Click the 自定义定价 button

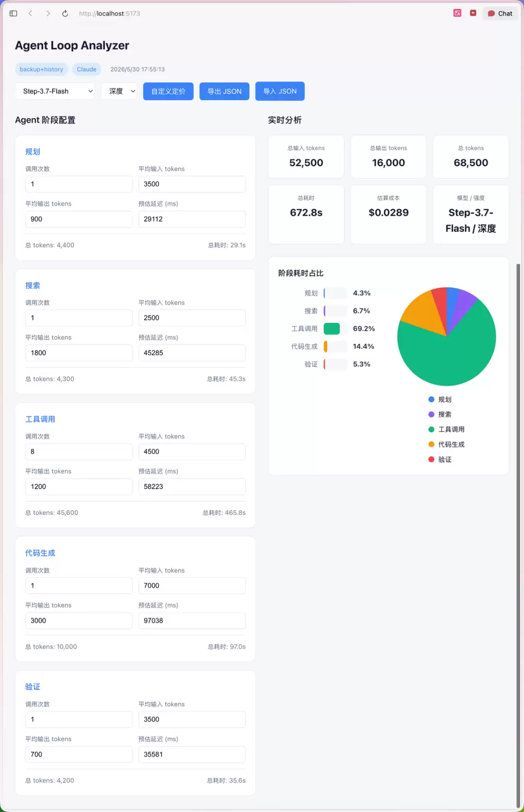coord(168,91)
